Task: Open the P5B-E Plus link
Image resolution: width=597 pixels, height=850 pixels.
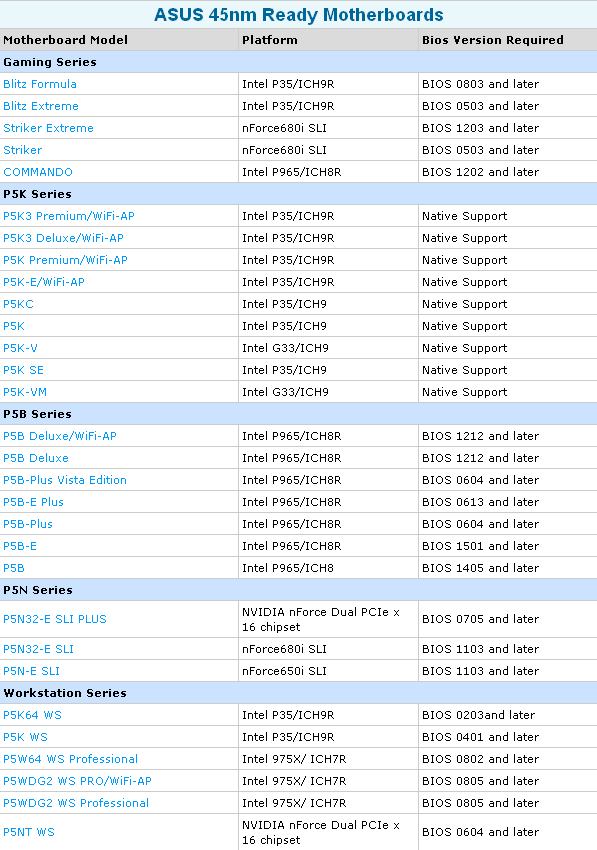Action: pos(34,502)
